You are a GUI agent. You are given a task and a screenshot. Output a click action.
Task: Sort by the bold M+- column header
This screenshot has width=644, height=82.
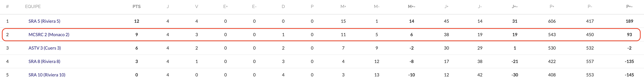(411, 7)
